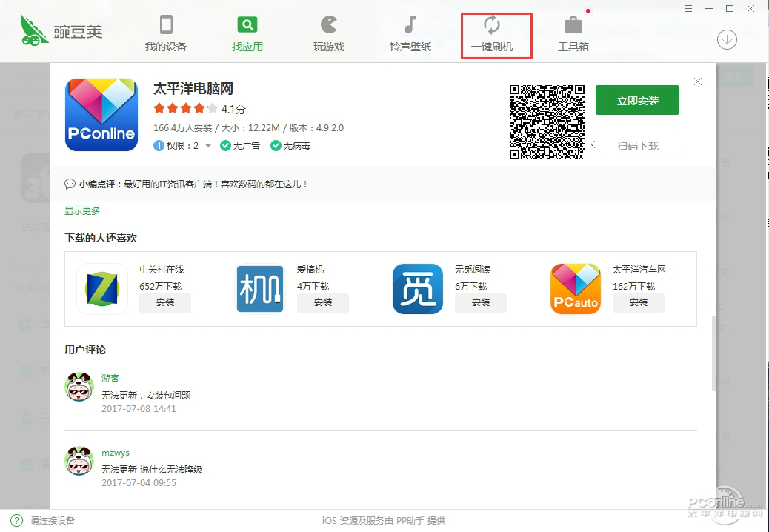Click the 无广告 check icon
The image size is (769, 532).
(225, 146)
